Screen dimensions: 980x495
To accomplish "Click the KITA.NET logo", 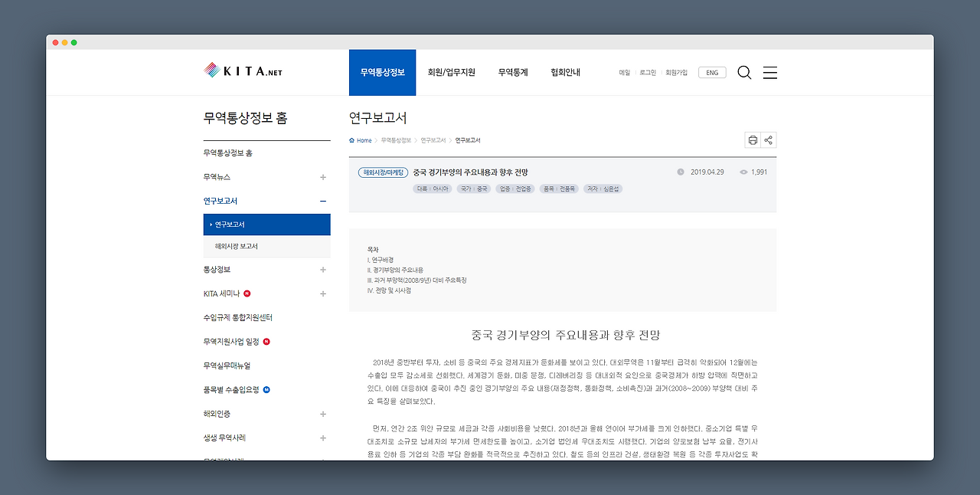I will tap(243, 71).
